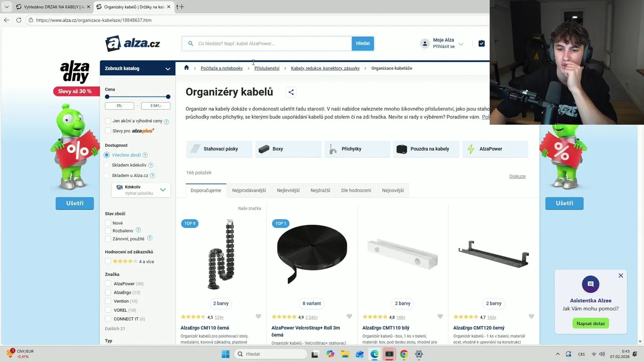Show help for Všechno zboží
Viewport: 644px width, 362px height.
145,155
